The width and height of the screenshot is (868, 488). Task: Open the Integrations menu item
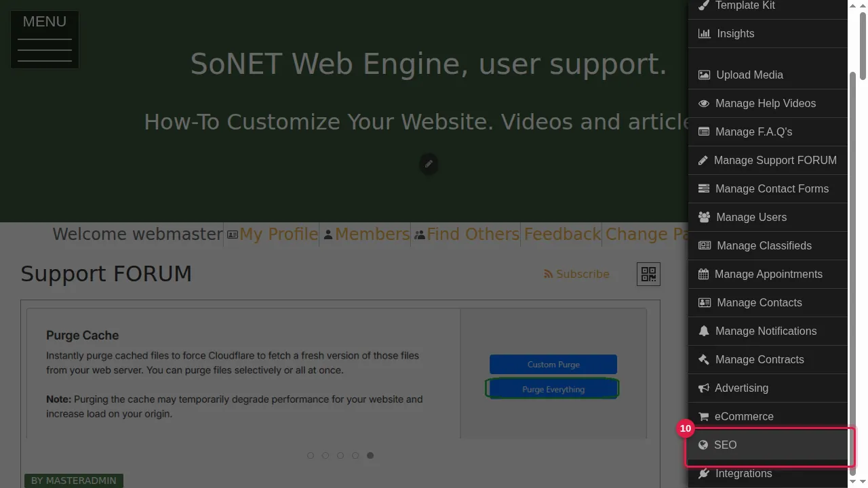click(768, 474)
